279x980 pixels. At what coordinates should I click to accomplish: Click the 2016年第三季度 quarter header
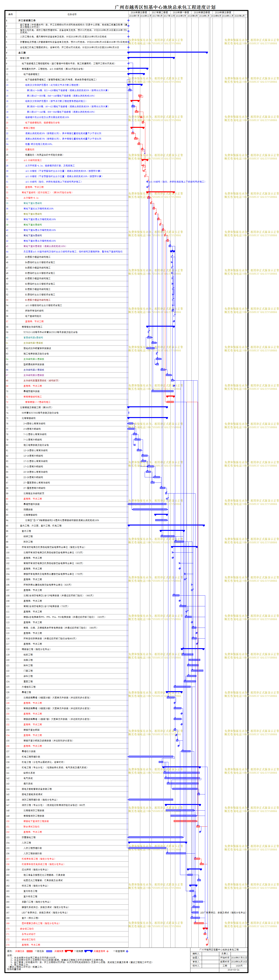click(139, 12)
